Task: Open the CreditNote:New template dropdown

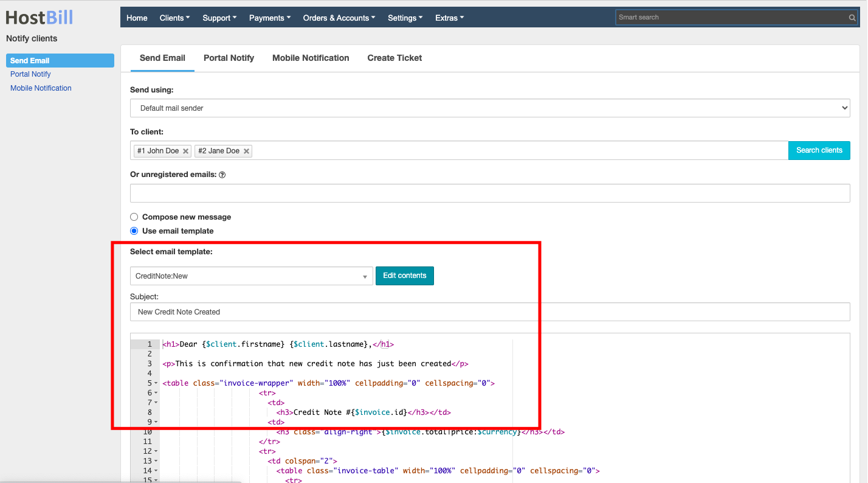Action: point(251,276)
